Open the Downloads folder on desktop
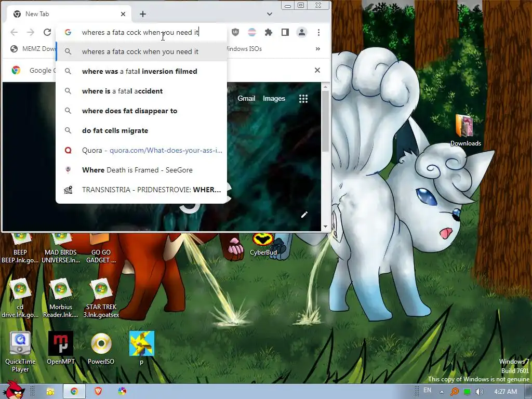This screenshot has width=532, height=399. pos(465,130)
